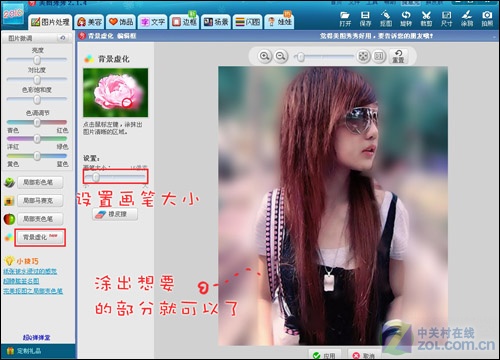This screenshot has height=360, width=500.
Task: Click the brush size slider handle
Action: pos(96,177)
